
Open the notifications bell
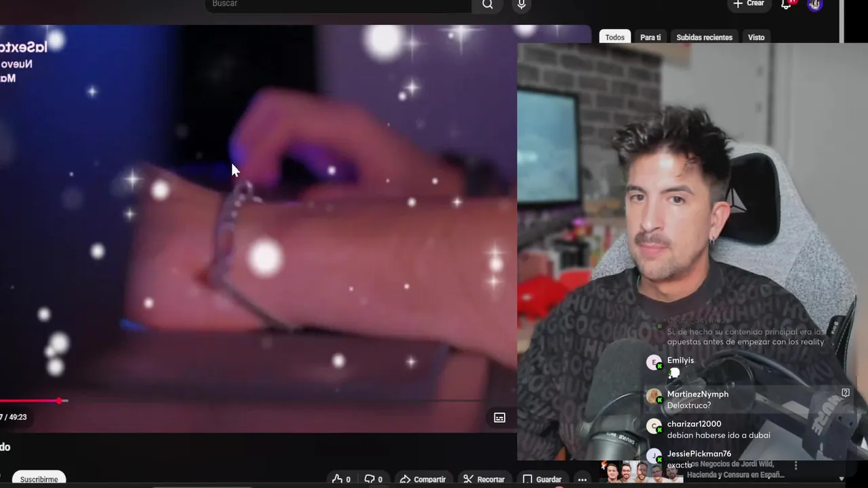tap(787, 4)
